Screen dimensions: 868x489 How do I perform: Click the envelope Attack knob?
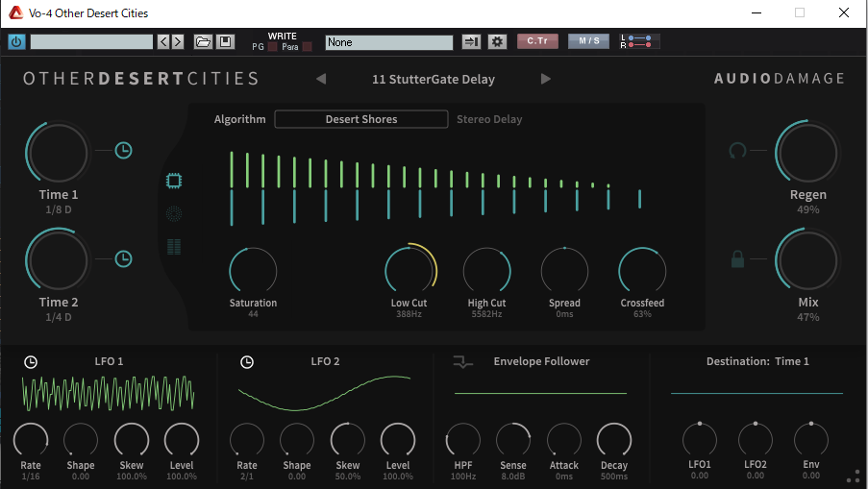click(x=564, y=440)
